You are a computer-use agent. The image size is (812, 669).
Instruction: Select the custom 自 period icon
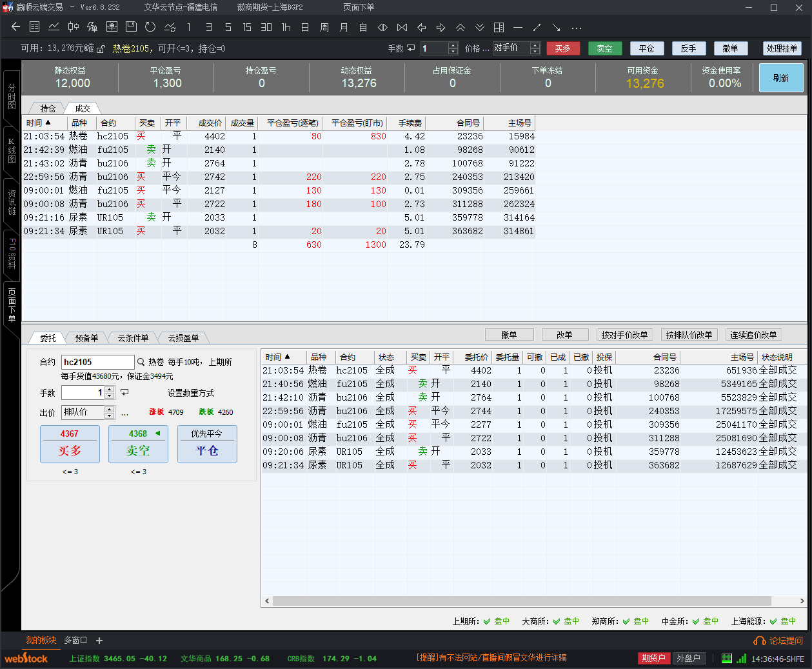(363, 27)
